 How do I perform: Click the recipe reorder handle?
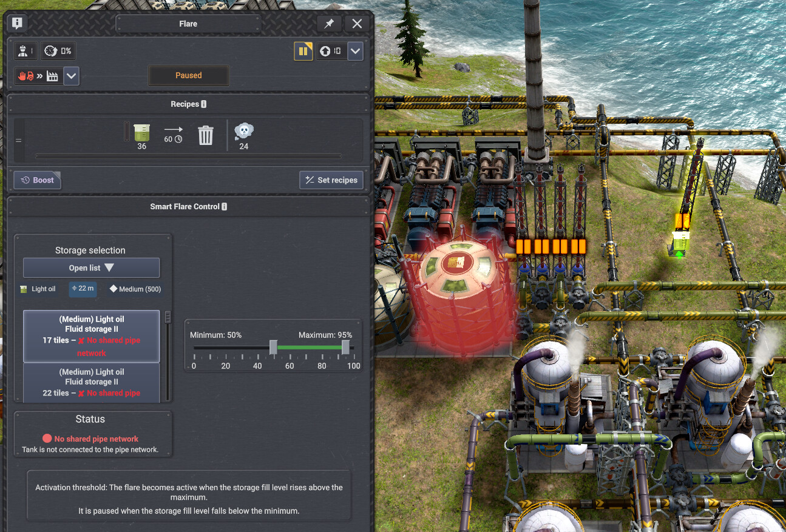18,141
